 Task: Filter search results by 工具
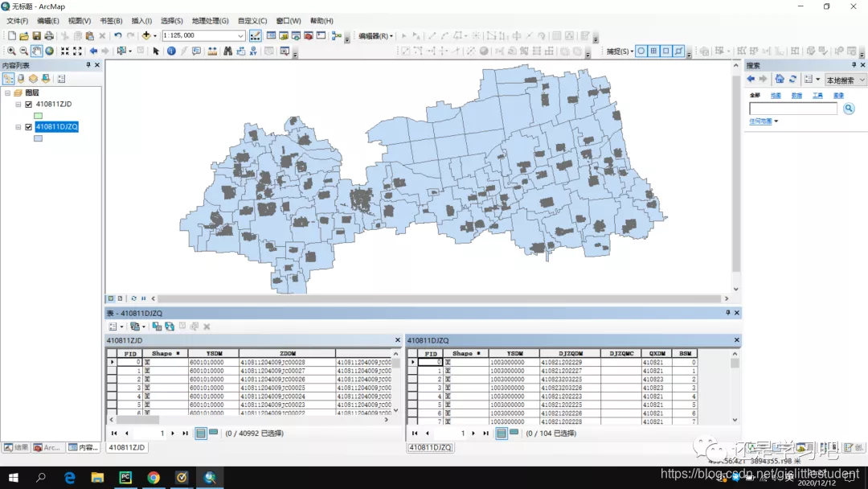tap(817, 95)
